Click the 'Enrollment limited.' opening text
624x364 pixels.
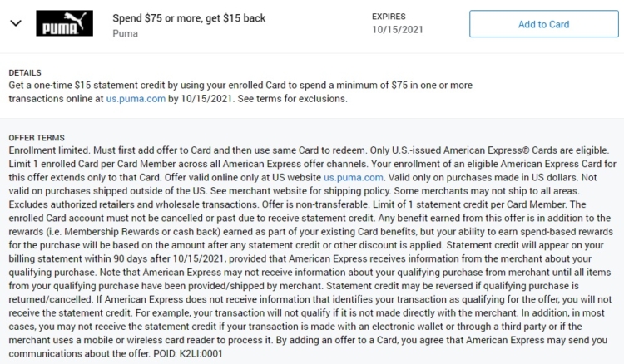coord(49,150)
